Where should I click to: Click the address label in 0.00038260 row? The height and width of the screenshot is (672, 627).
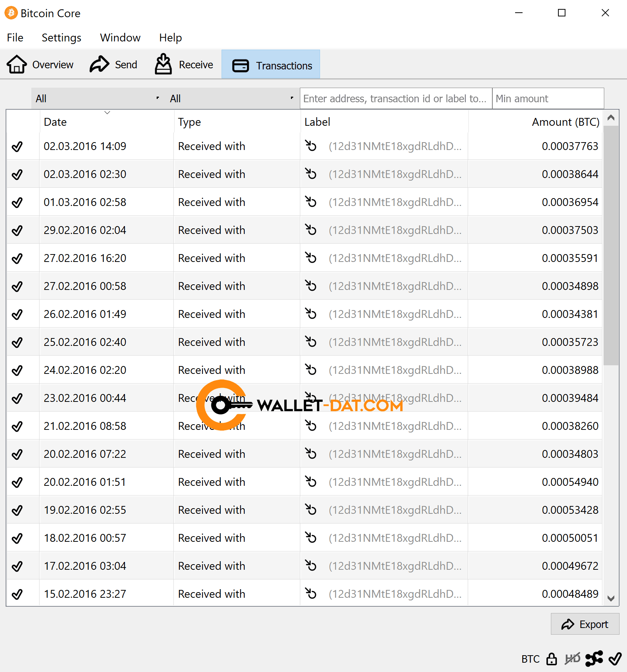point(395,426)
